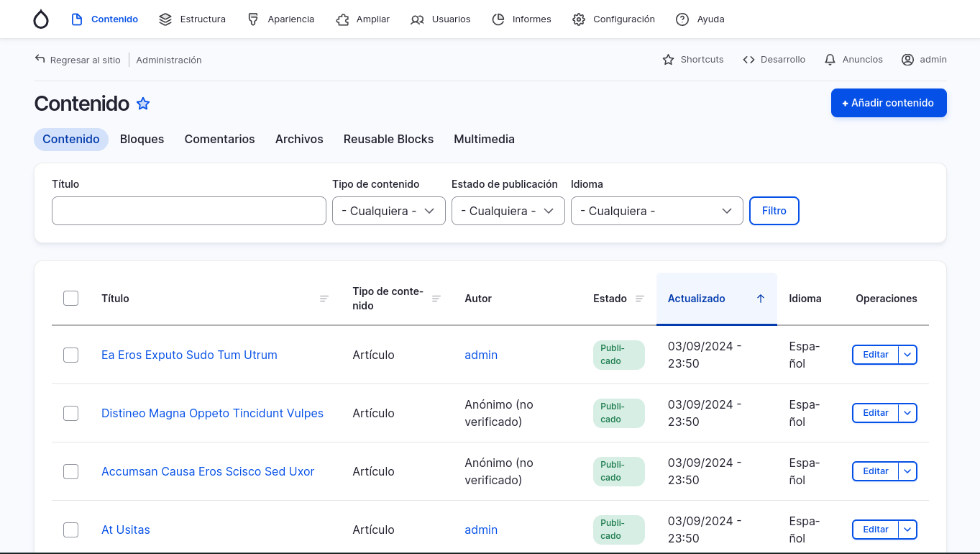Click the Configuración gear icon
980x554 pixels.
coord(579,19)
